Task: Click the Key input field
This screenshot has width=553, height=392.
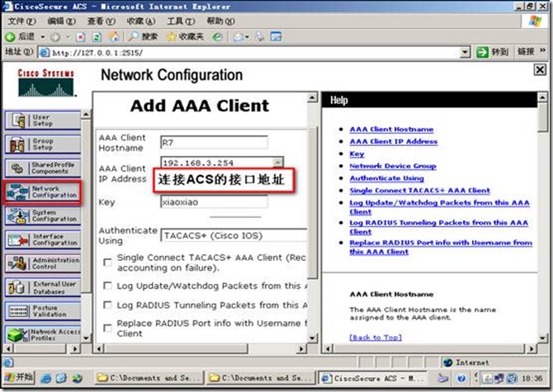Action: click(x=214, y=202)
